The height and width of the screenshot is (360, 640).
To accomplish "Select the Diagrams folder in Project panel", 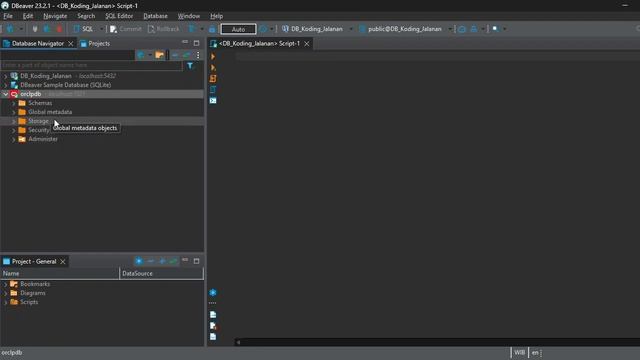I will (x=33, y=293).
